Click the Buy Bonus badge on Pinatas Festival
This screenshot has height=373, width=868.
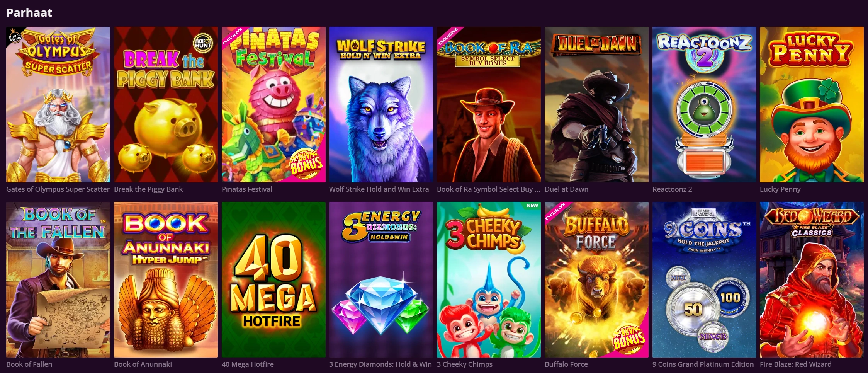point(306,164)
